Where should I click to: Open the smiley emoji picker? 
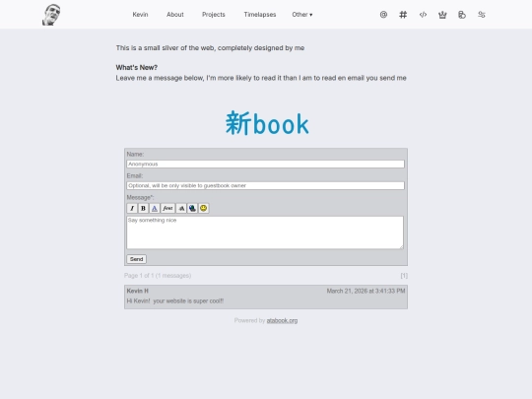(x=204, y=208)
